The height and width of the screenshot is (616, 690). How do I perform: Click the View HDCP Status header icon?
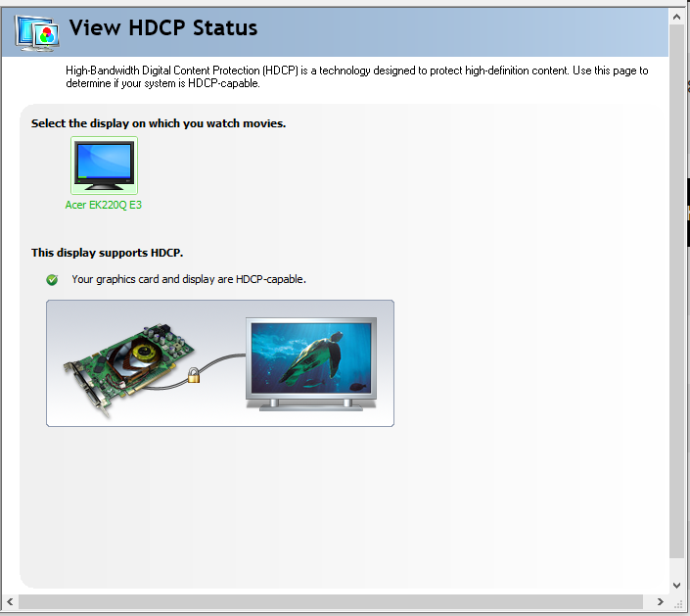click(36, 33)
